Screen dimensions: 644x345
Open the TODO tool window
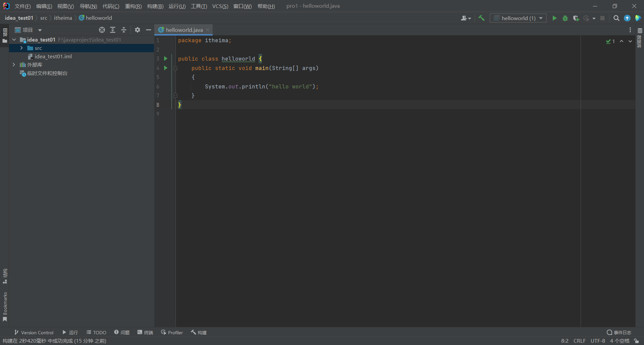[x=96, y=332]
